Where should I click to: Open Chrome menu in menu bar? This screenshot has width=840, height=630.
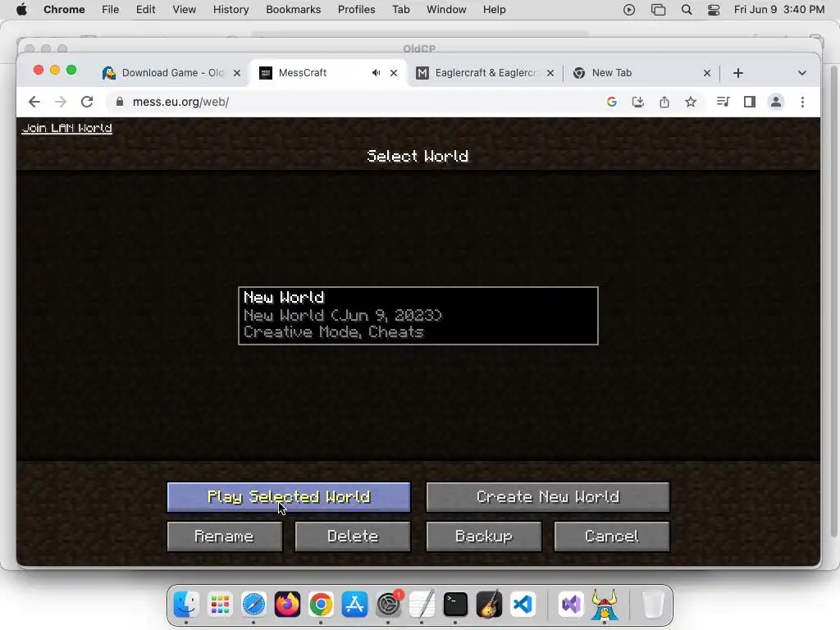[x=64, y=10]
